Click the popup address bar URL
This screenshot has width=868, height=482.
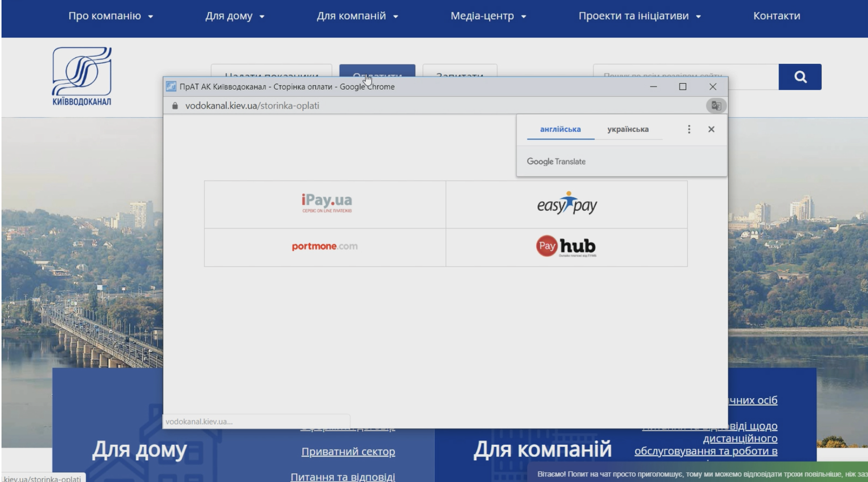click(x=252, y=106)
